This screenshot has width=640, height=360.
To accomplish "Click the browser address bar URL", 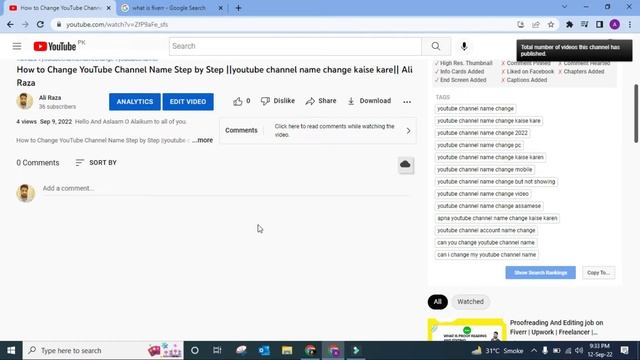I will point(117,24).
